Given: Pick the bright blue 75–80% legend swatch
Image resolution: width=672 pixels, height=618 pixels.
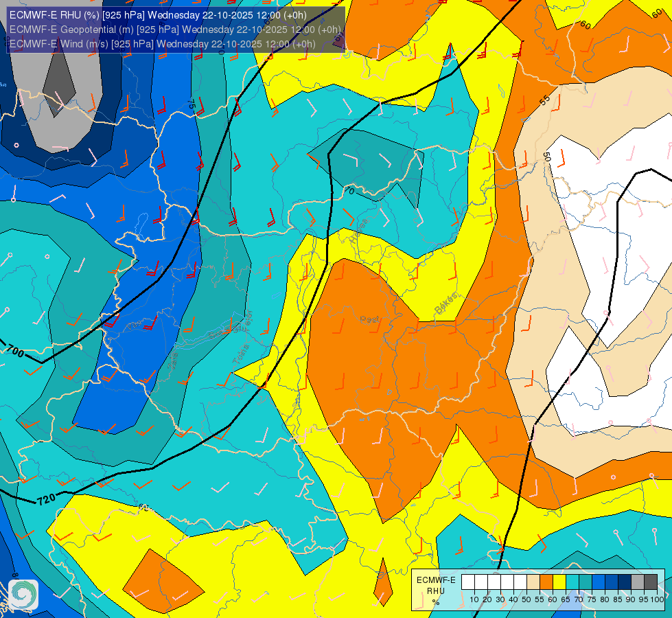Looking at the screenshot, I should point(599,582).
